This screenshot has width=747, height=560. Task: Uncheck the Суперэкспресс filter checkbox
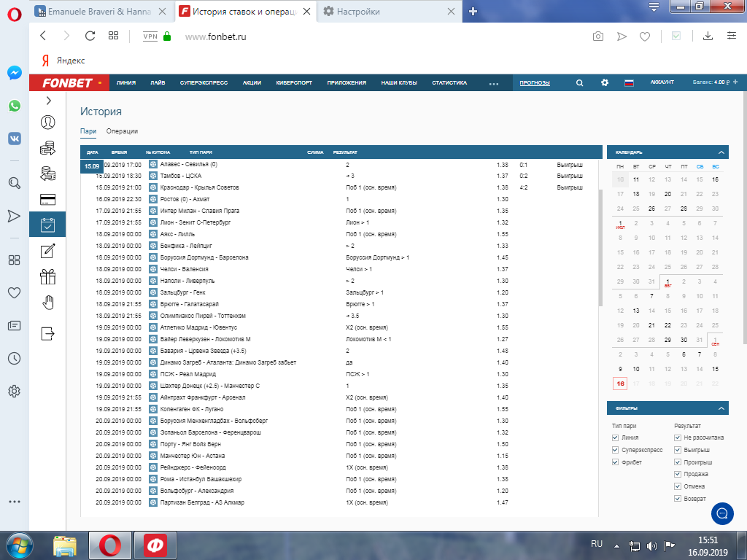coord(616,450)
